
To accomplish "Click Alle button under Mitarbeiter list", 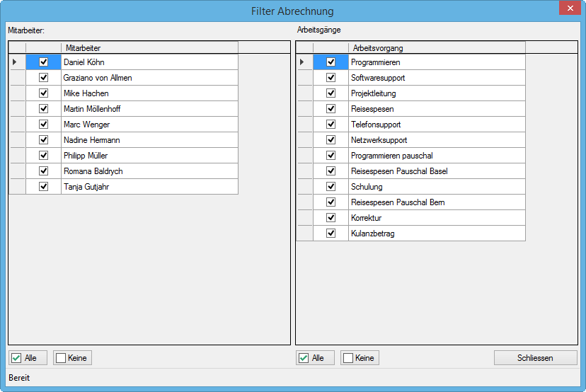I will [x=28, y=358].
